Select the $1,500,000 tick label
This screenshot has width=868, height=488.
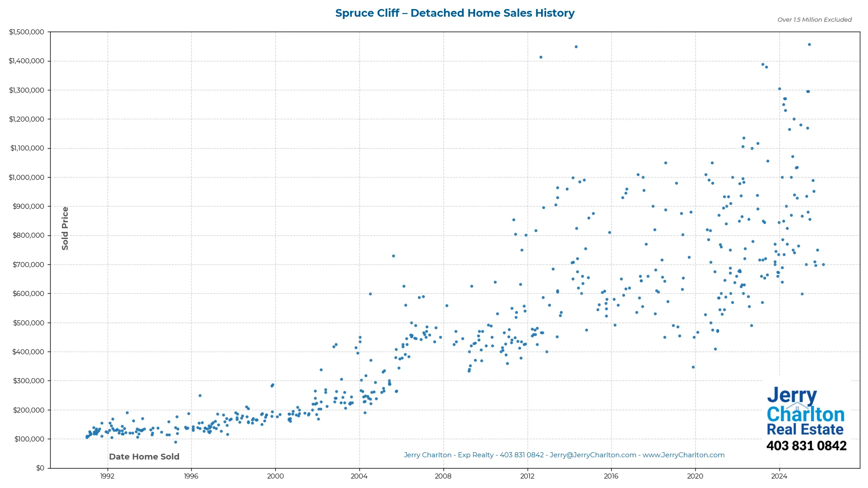[27, 32]
